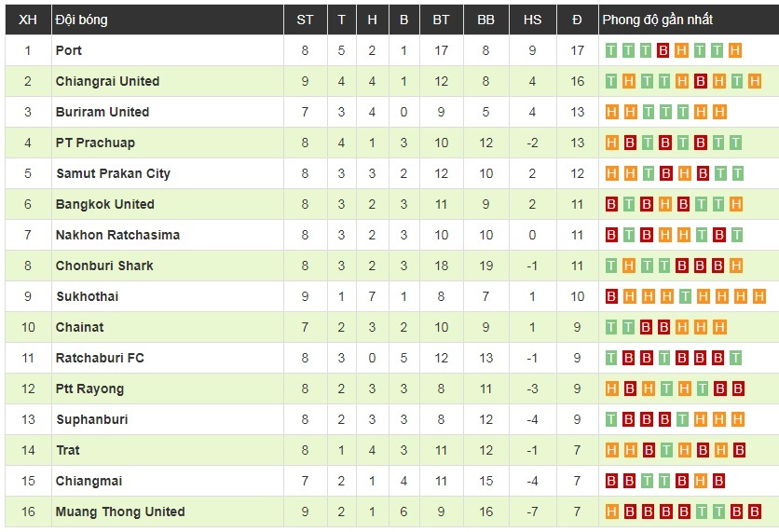Click PT Prachuap's orange H form badge

611,143
